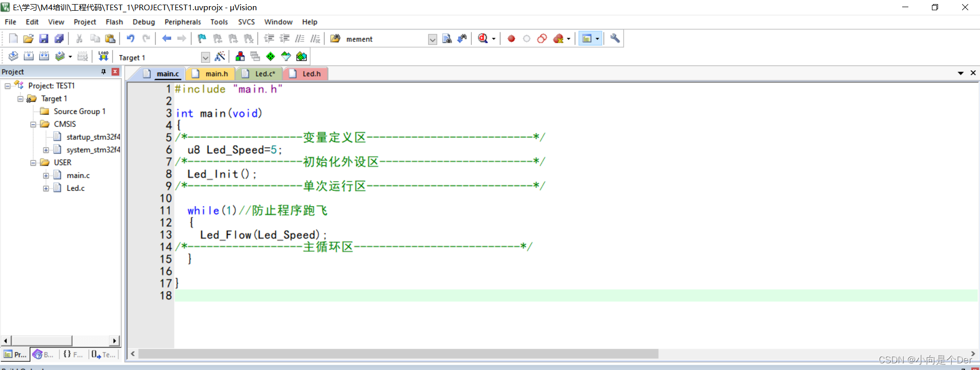Image resolution: width=980 pixels, height=370 pixels.
Task: Build target files with the Build icon
Action: point(29,56)
